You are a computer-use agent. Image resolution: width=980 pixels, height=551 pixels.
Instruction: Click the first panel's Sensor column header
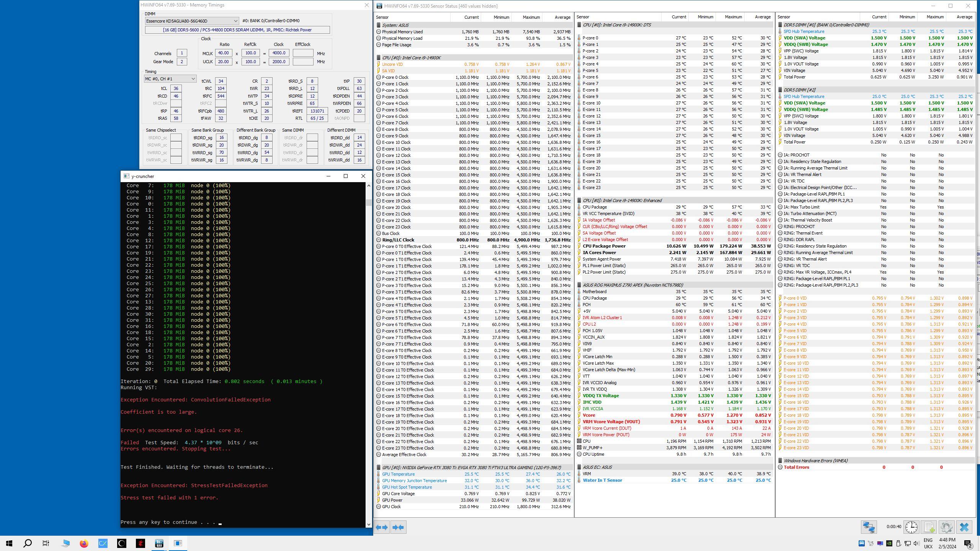[x=412, y=17]
